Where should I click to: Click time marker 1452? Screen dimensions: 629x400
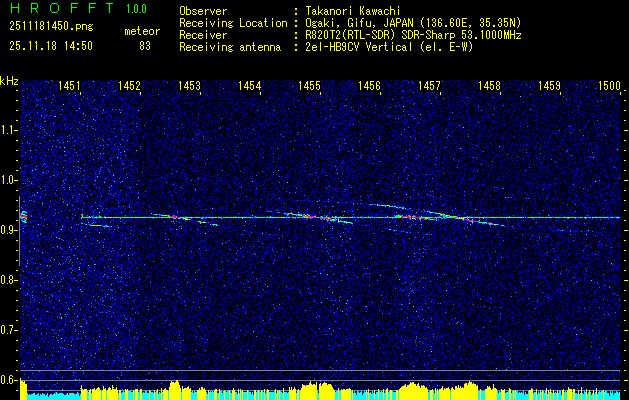(x=129, y=85)
